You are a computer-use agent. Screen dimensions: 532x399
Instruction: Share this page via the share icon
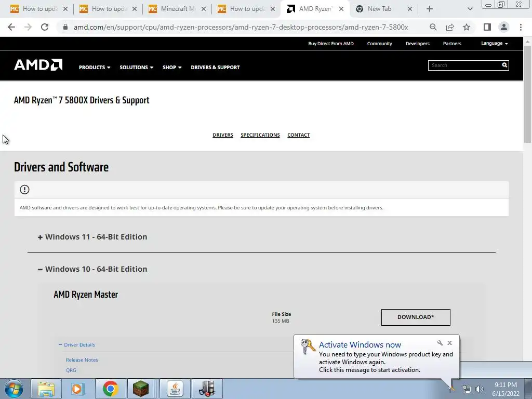point(450,27)
